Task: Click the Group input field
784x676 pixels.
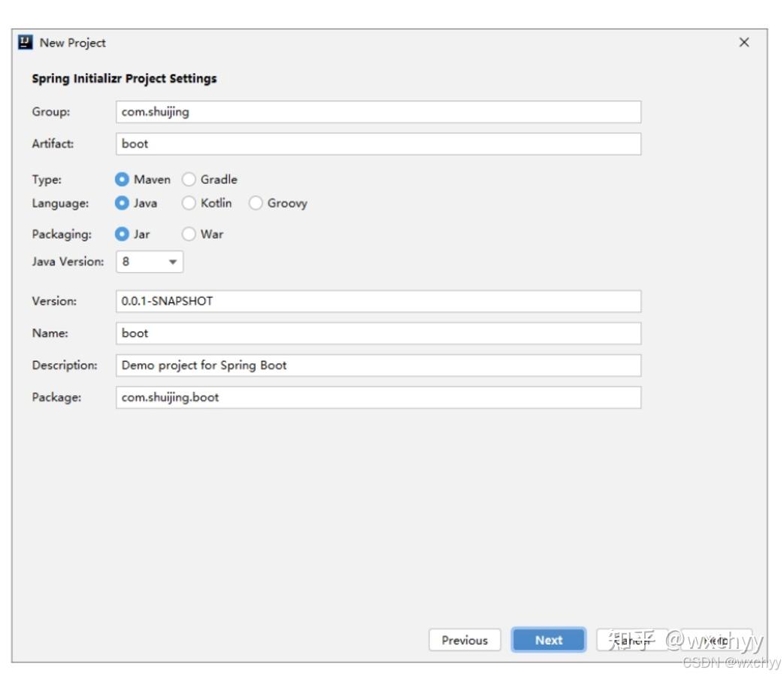Action: (x=378, y=112)
